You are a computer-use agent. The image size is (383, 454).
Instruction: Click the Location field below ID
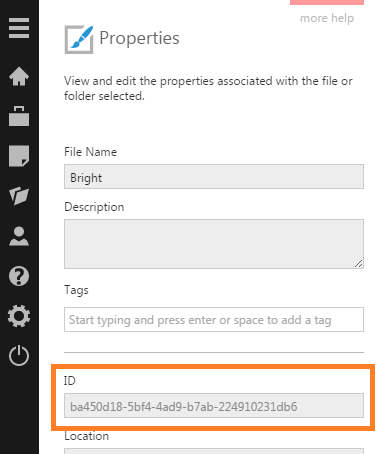pyautogui.click(x=214, y=451)
